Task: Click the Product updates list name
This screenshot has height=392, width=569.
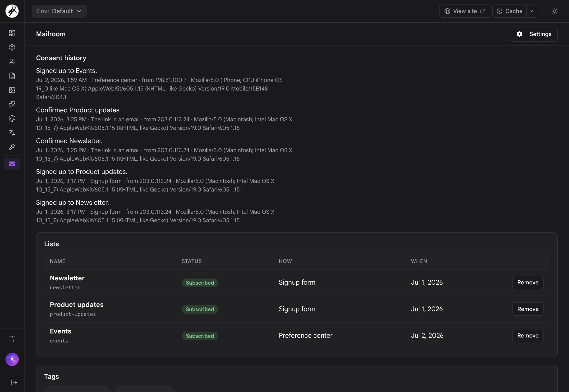Action: 77,305
